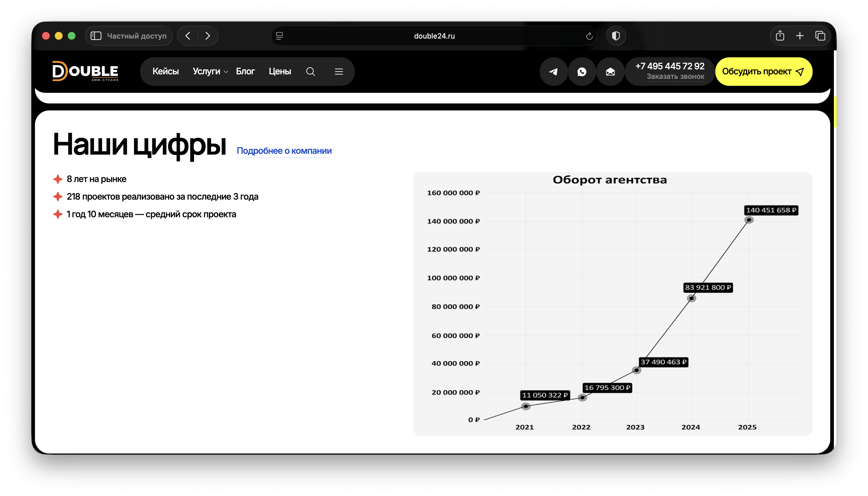Reload the page with refresh icon
The width and height of the screenshot is (868, 496).
coord(589,36)
